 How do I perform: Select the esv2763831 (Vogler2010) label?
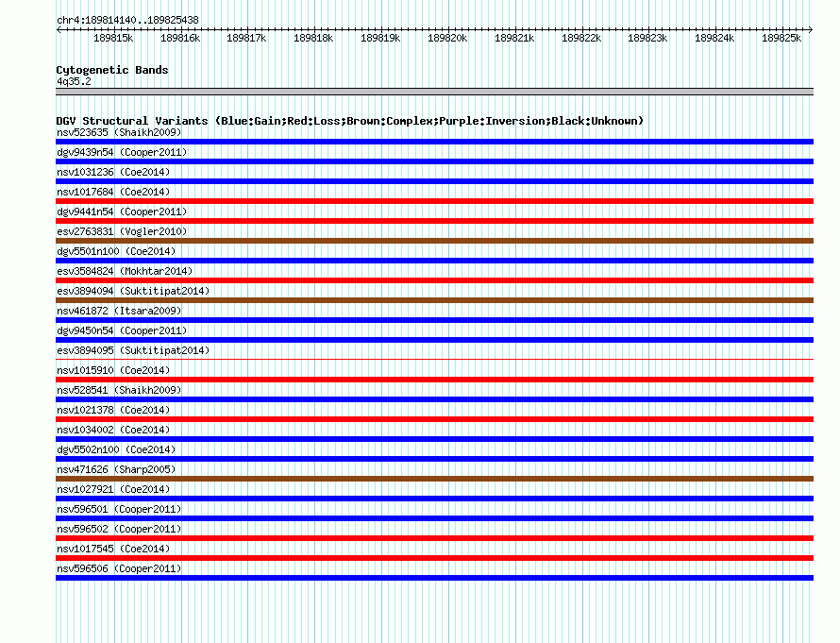point(122,231)
